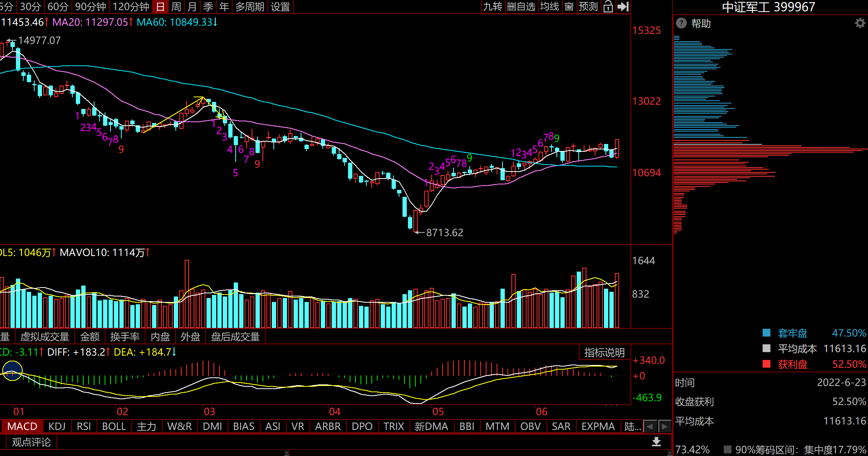
Task: Open the 多周期 multi-period options
Action: coord(250,7)
